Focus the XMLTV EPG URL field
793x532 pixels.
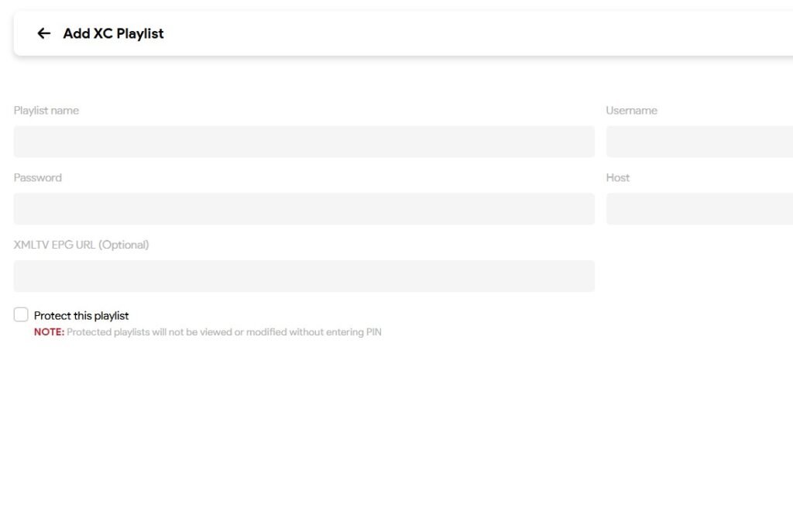(x=304, y=276)
